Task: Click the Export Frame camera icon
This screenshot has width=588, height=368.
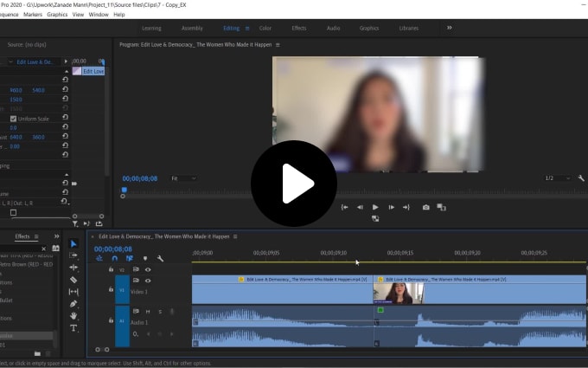Action: (x=426, y=207)
